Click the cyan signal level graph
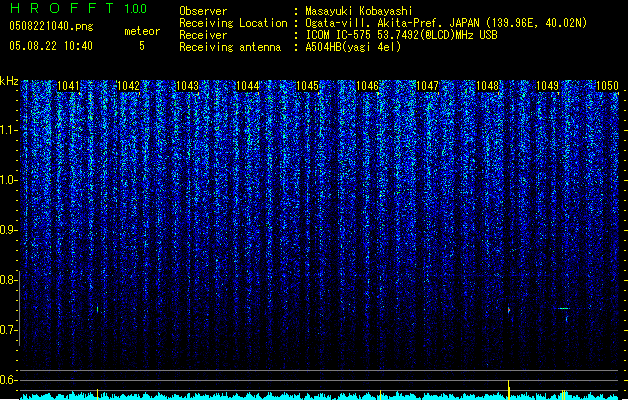The image size is (629, 400). click(319, 396)
